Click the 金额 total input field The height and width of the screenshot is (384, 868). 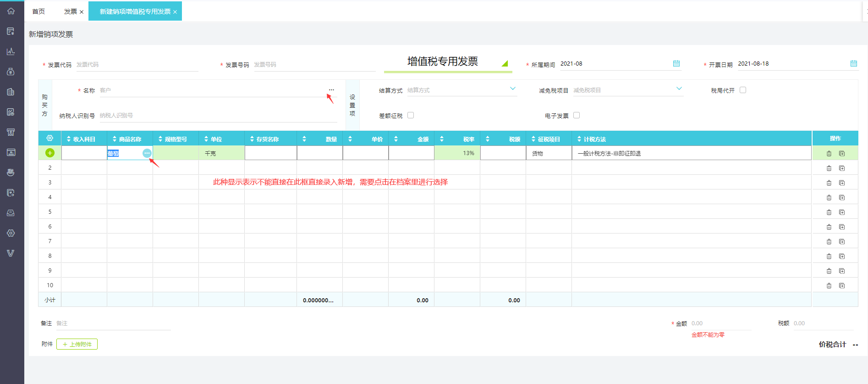721,323
